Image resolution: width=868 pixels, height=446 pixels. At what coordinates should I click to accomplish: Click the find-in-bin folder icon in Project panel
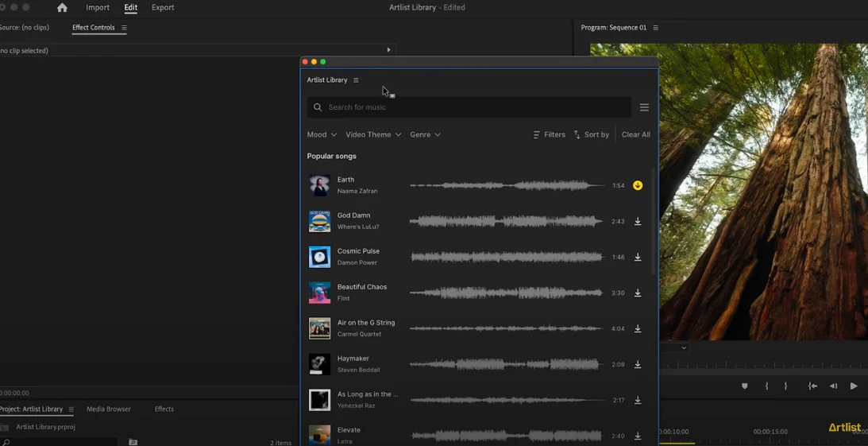point(133,442)
